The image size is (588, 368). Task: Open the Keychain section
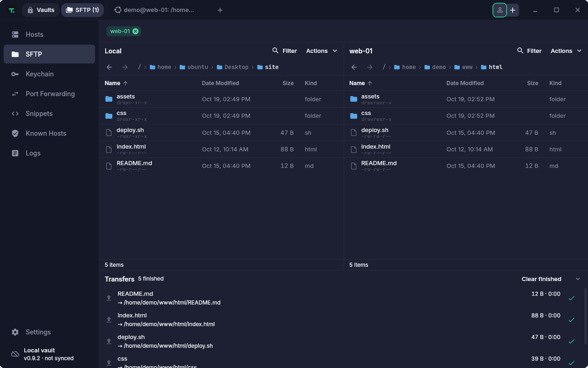pos(49,74)
